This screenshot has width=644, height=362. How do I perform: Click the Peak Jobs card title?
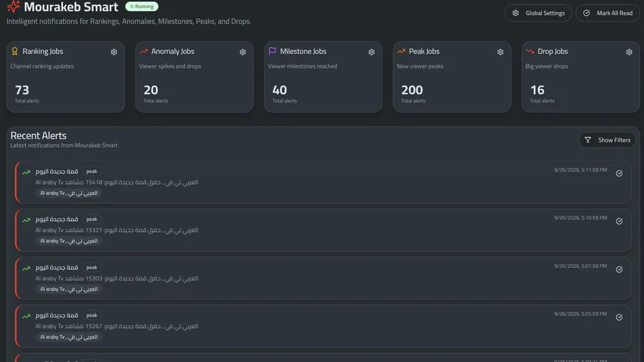(424, 52)
